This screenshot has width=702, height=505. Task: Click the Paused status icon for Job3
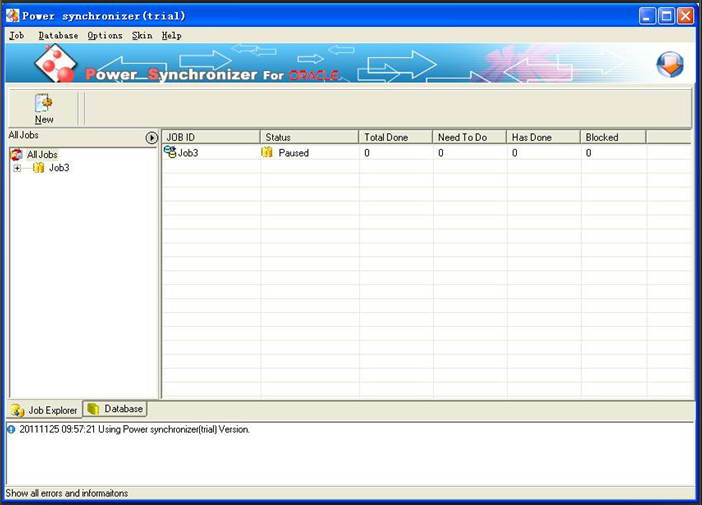(x=267, y=153)
